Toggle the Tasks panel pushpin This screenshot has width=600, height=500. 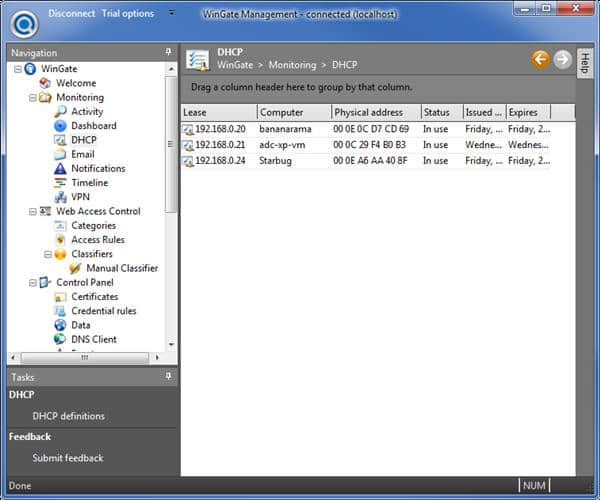pos(168,377)
